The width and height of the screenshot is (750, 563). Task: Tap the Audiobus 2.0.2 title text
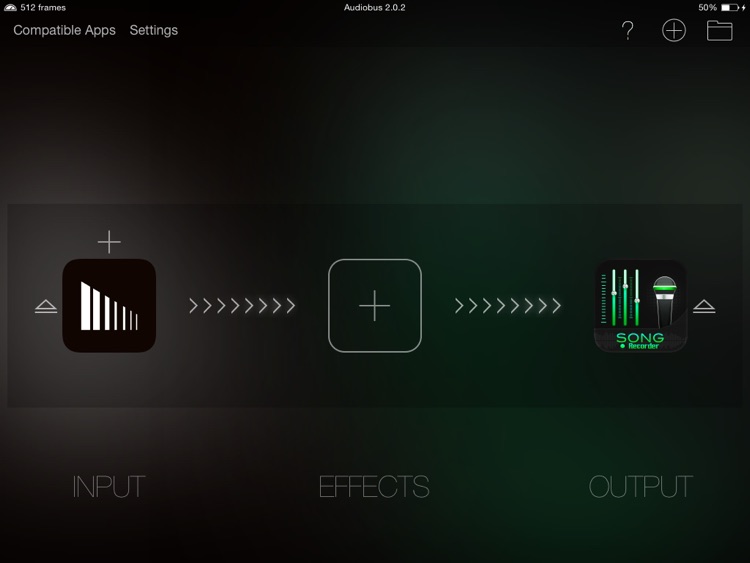375,8
